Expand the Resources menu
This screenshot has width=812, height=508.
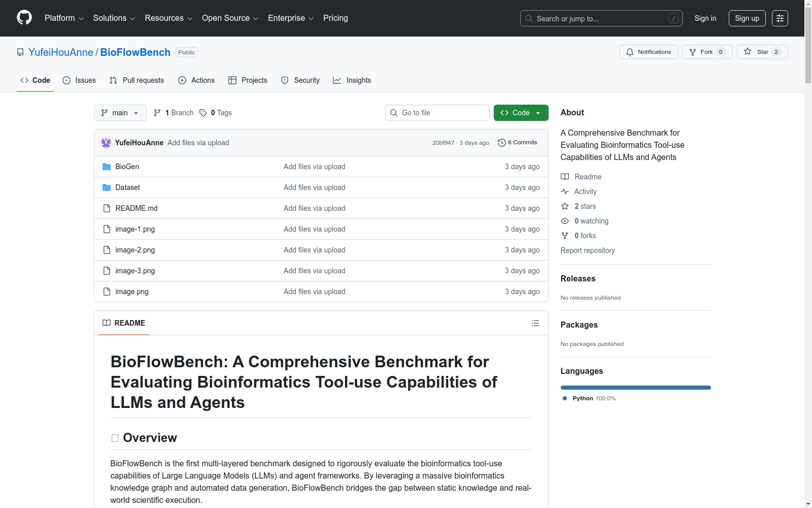(168, 18)
